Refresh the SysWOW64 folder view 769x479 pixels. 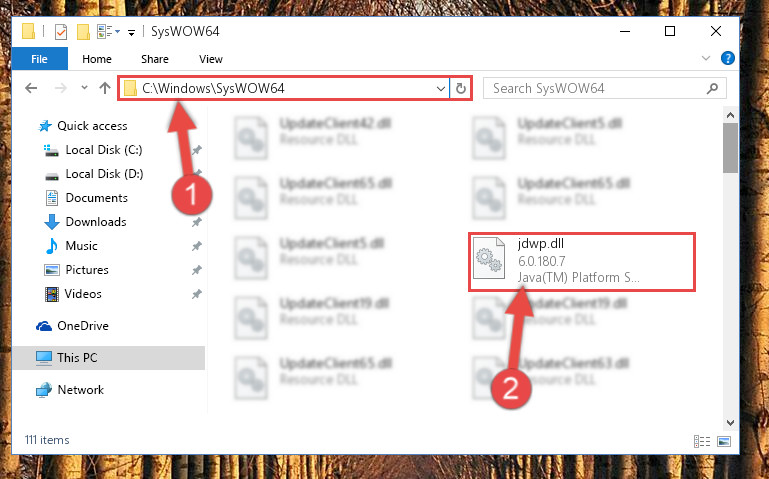click(461, 88)
